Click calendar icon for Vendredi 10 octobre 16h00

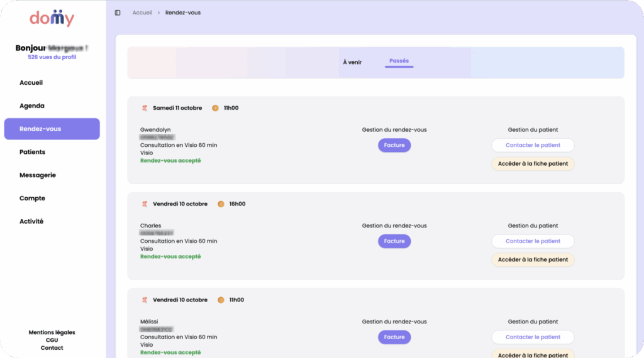(145, 204)
